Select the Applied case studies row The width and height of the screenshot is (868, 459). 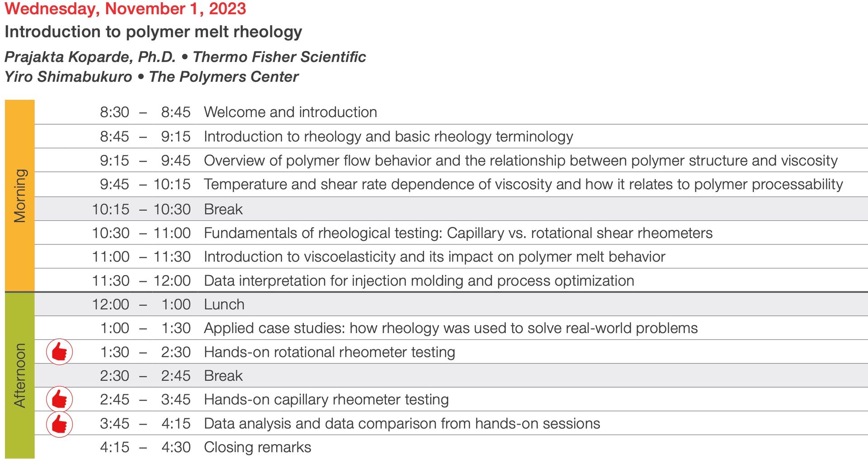(x=451, y=328)
